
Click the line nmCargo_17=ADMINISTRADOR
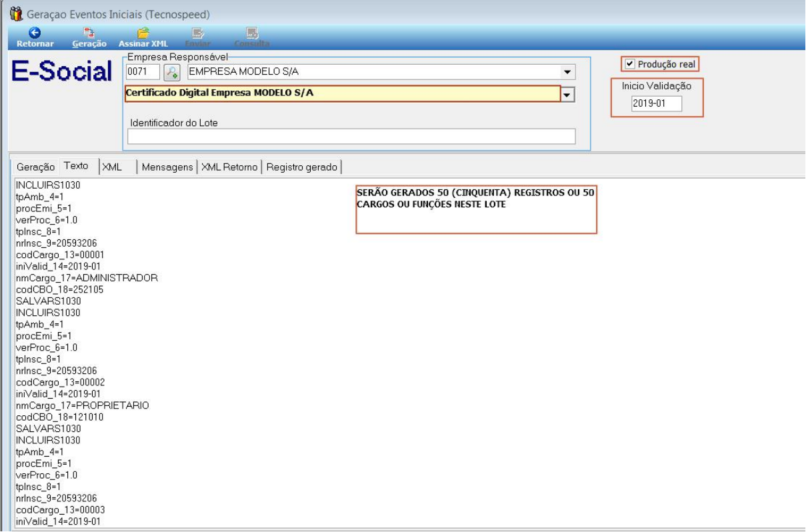[87, 277]
